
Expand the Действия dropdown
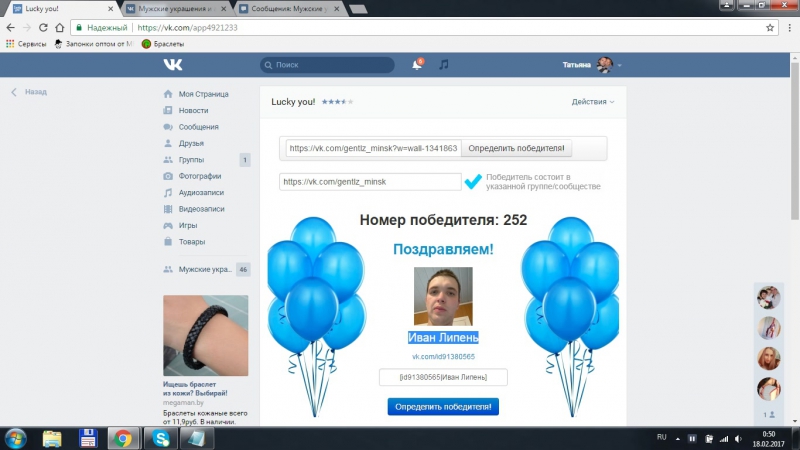click(x=592, y=102)
